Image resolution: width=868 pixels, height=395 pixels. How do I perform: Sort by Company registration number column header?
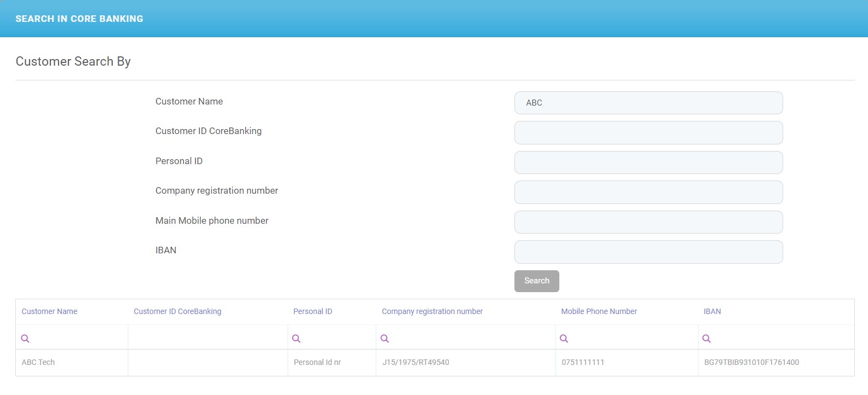tap(432, 311)
